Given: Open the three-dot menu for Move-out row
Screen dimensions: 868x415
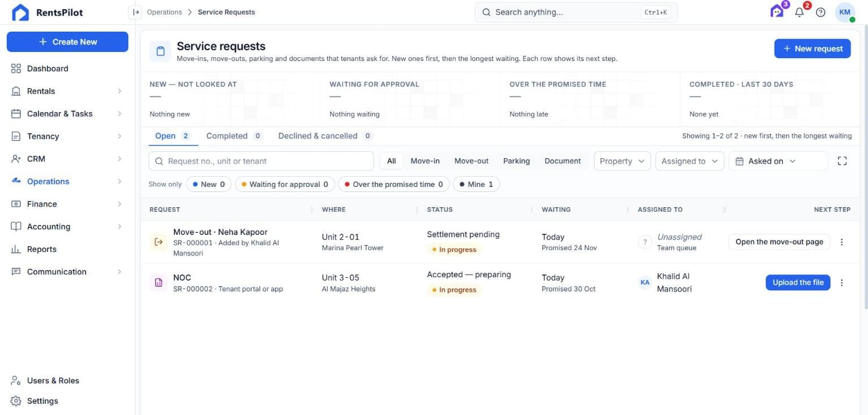Looking at the screenshot, I should pyautogui.click(x=841, y=242).
